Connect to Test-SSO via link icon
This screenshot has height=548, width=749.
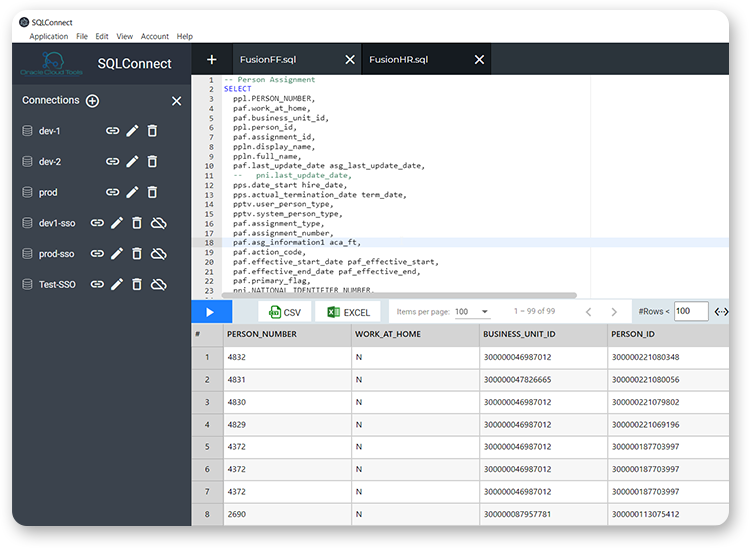click(x=97, y=284)
